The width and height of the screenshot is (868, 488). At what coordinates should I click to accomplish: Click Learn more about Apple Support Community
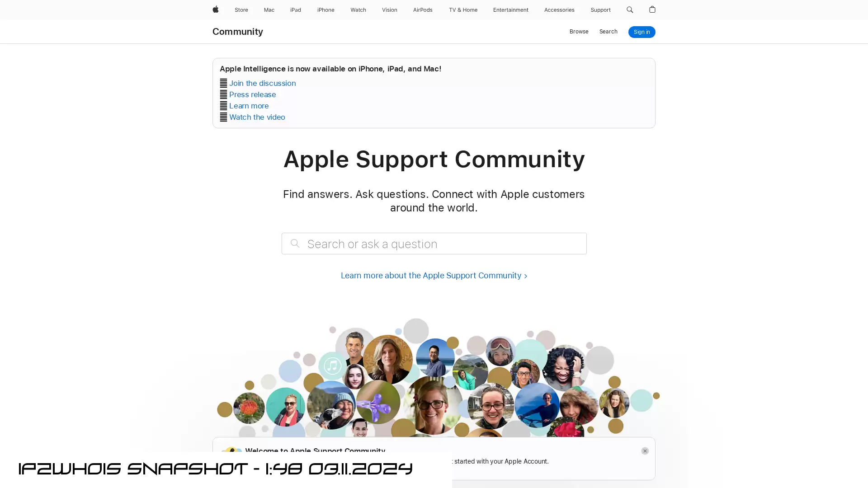tap(434, 275)
